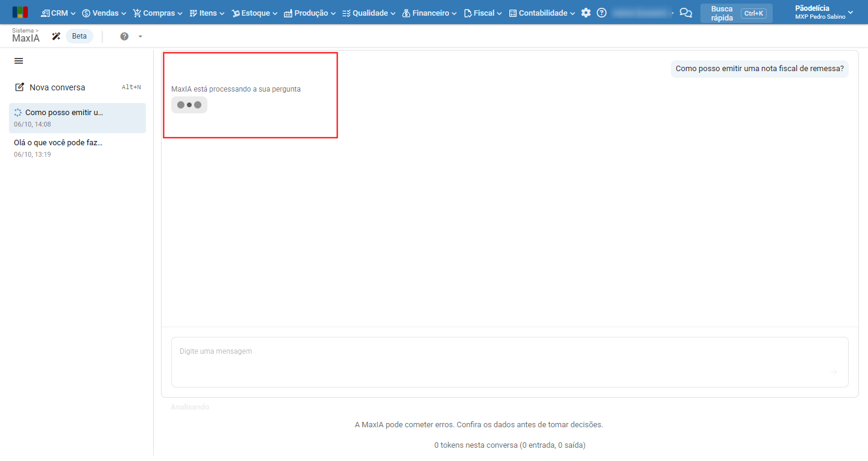Viewport: 868px width, 461px height.
Task: Click the gray help icon under header
Action: tap(124, 36)
